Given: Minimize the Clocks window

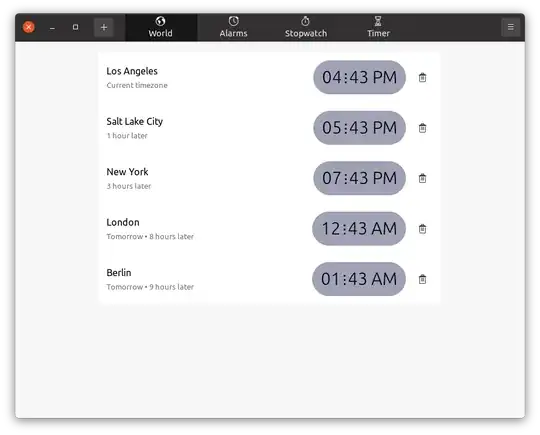Looking at the screenshot, I should tap(52, 28).
